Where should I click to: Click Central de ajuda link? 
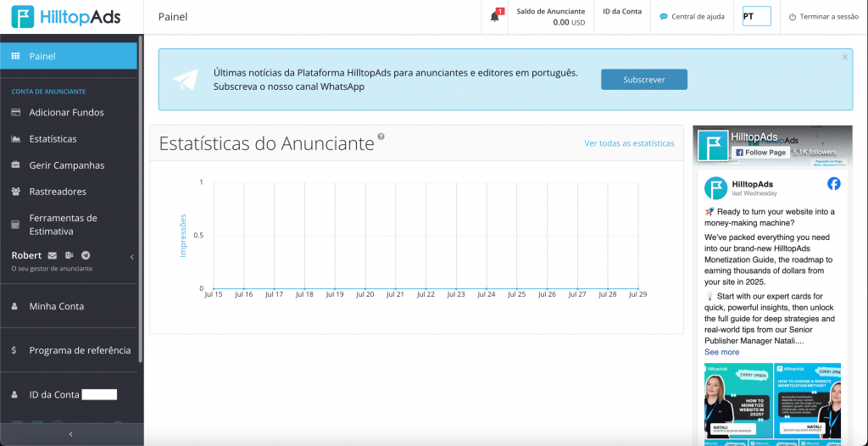click(x=698, y=17)
